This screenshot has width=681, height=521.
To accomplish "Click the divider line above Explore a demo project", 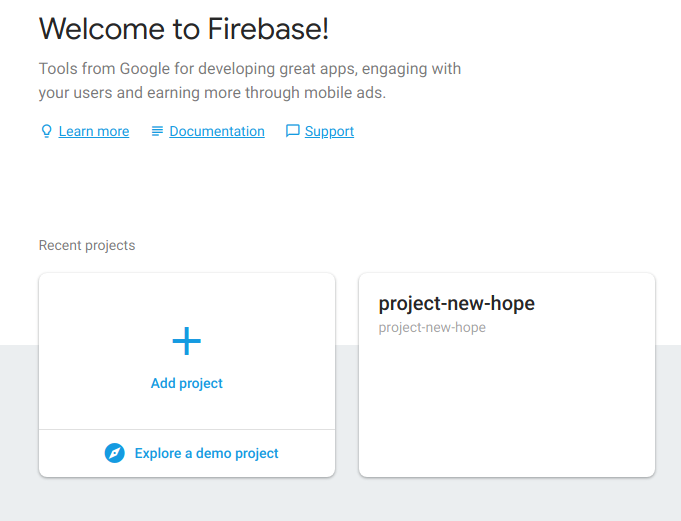I will (187, 429).
